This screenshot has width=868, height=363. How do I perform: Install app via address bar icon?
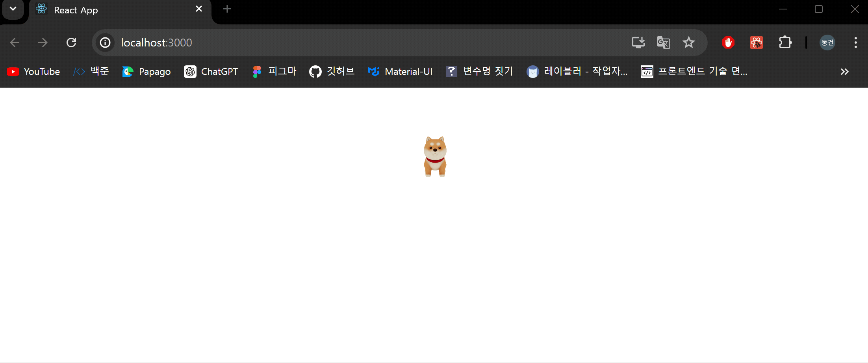point(638,42)
